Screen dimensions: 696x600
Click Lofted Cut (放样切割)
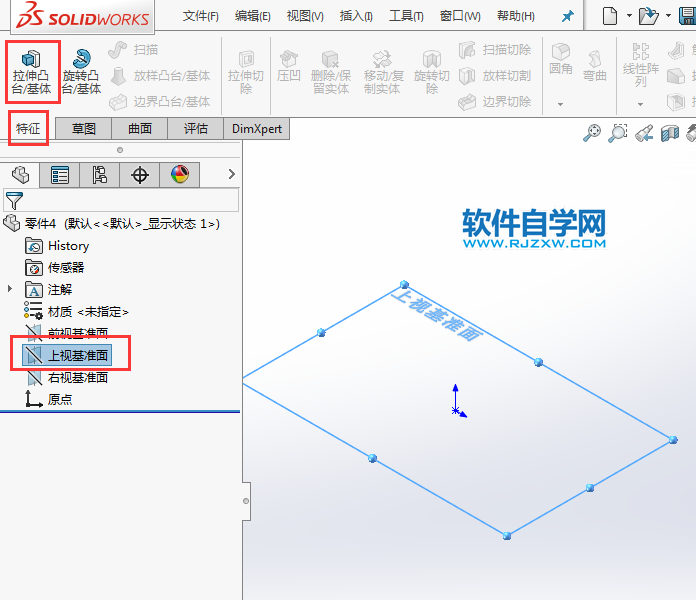coord(495,76)
